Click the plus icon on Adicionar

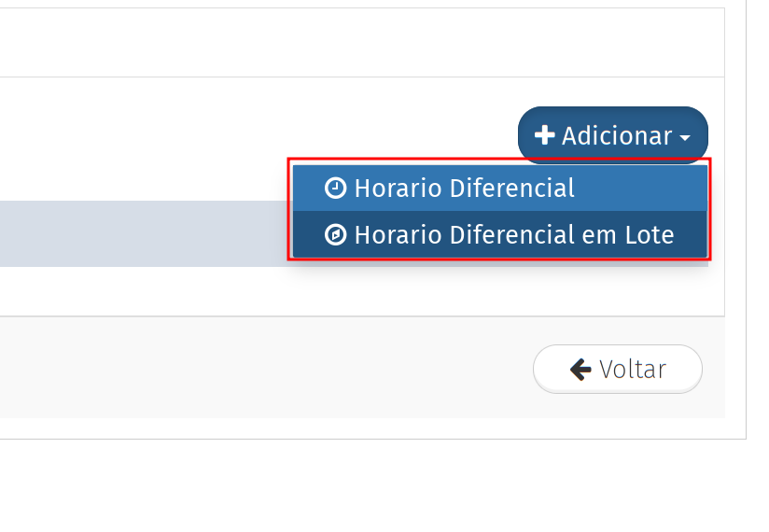pyautogui.click(x=544, y=135)
